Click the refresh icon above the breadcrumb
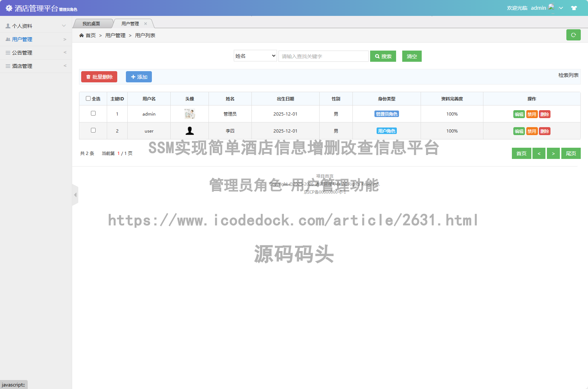Screen dimensions: 588x389 click(573, 35)
